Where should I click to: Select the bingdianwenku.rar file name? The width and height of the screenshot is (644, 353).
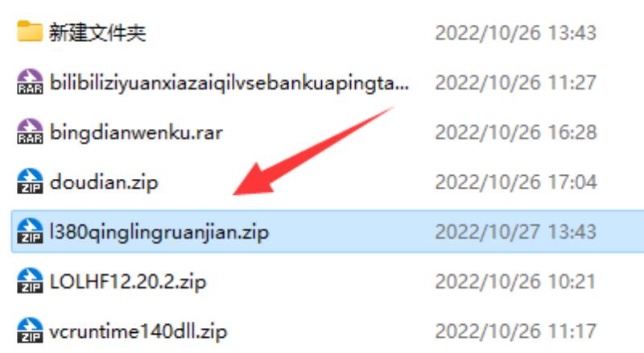tap(136, 132)
